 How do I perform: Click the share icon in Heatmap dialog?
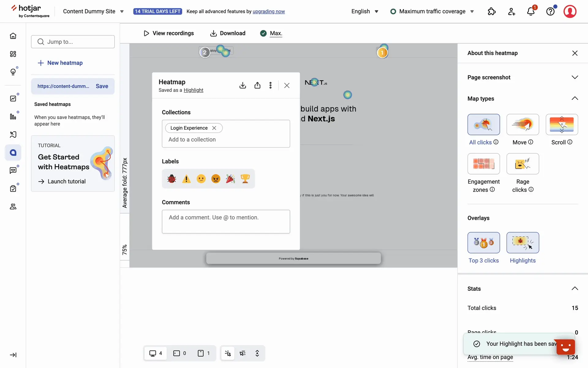pyautogui.click(x=257, y=85)
